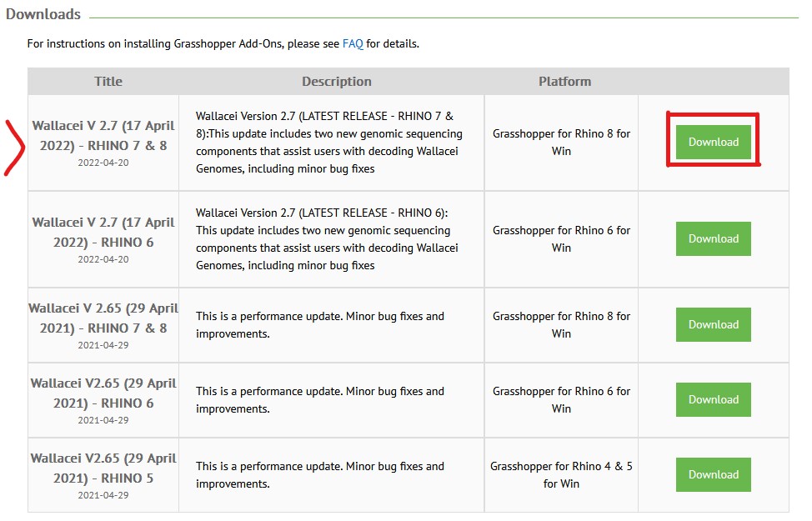Viewport: 812px width, 521px height.
Task: Download Wallacei V 2.65 for Rhino 7 & 8
Action: coord(713,324)
